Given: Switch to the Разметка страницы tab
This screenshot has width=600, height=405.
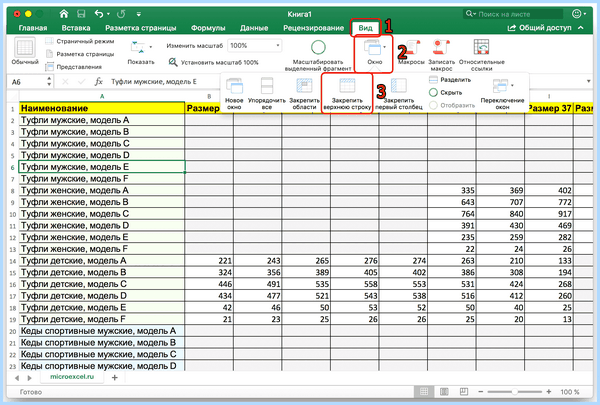Looking at the screenshot, I should click(140, 28).
